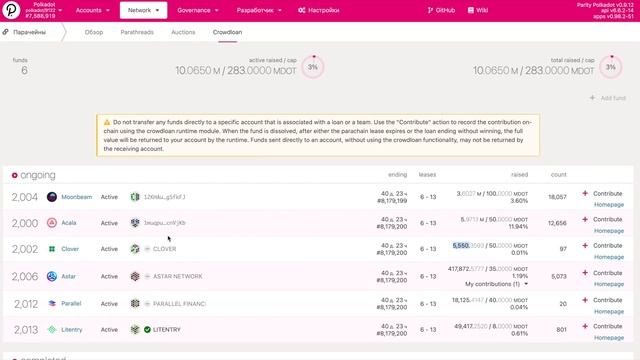Click the Litentry logo icon
640x360 pixels.
(52, 330)
